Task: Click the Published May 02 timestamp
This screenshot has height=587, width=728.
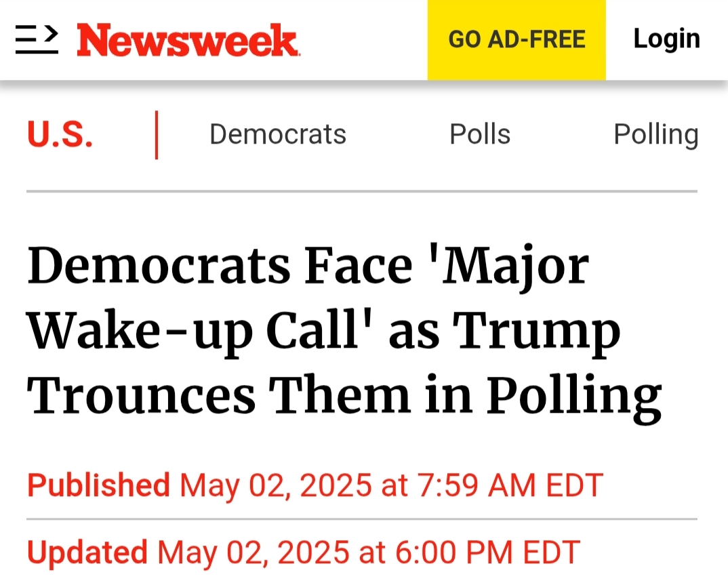Action: tap(315, 485)
